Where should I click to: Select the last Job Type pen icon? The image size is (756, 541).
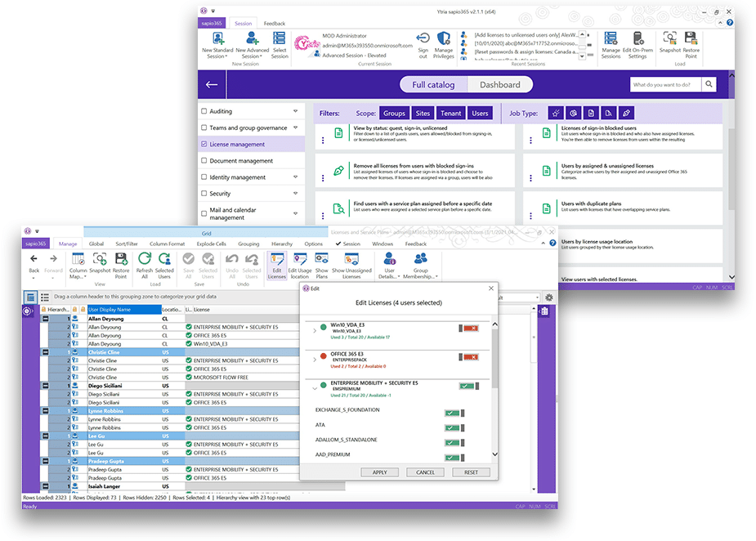click(x=626, y=114)
